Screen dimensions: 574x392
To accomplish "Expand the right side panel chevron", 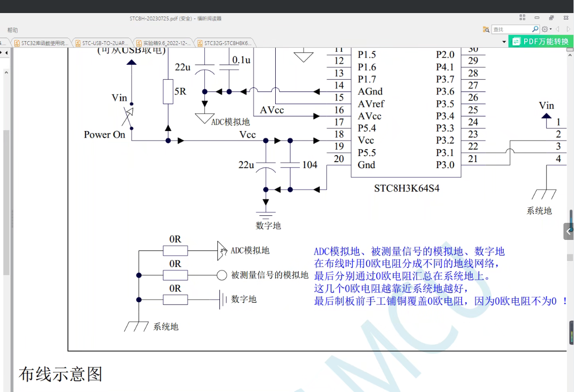I will click(568, 231).
